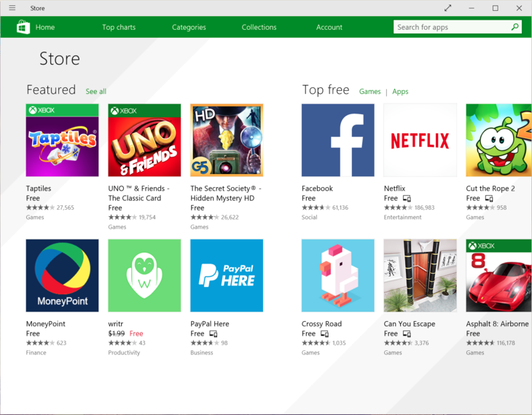Click the writr title text
This screenshot has width=532, height=415.
pyautogui.click(x=115, y=324)
